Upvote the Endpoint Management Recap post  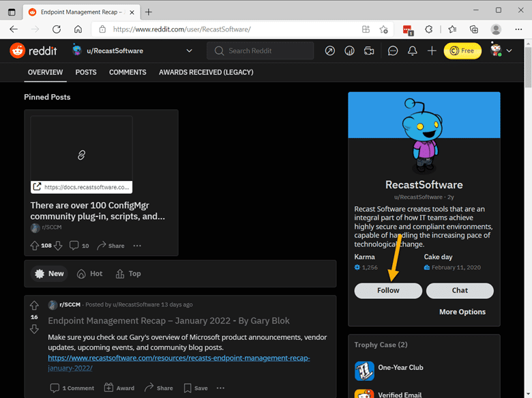pos(34,305)
